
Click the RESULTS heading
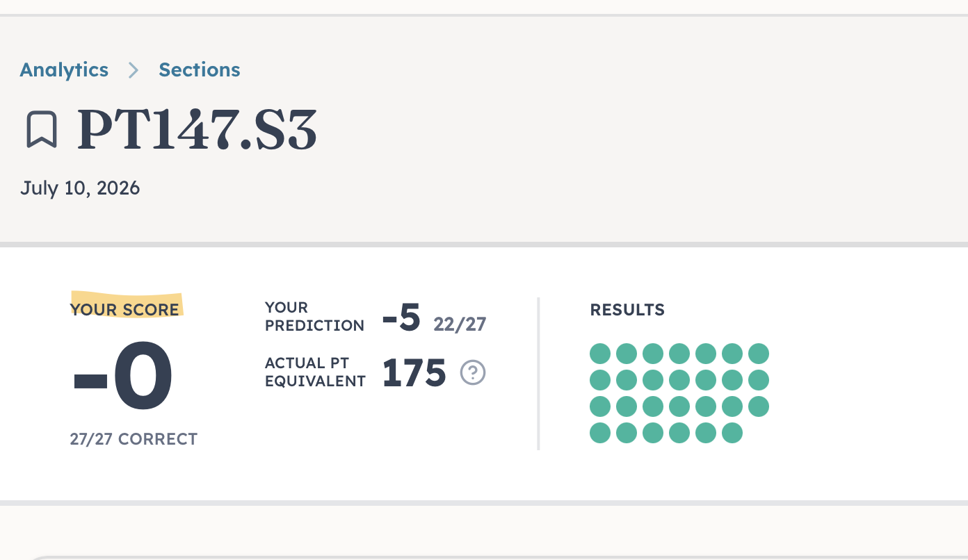pos(627,310)
